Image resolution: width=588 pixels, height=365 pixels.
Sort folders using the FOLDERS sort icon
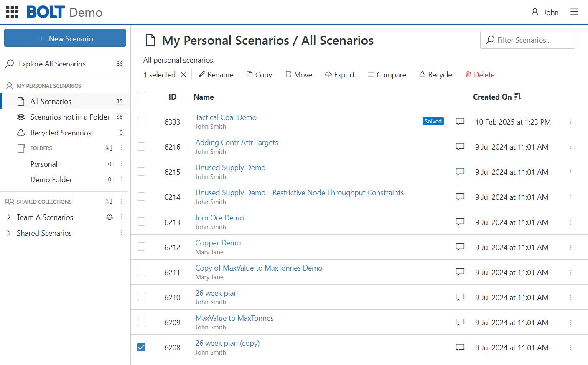point(109,148)
